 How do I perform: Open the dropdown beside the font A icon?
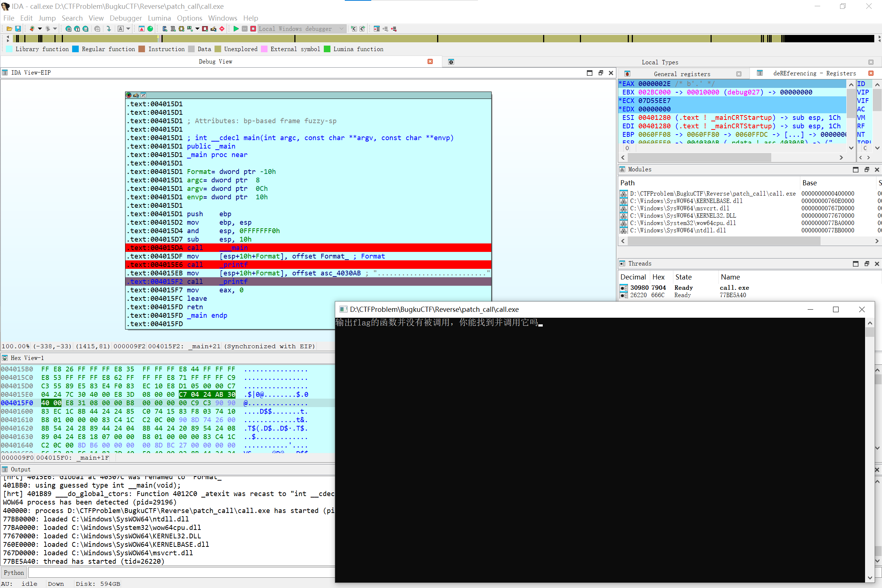[x=128, y=29]
